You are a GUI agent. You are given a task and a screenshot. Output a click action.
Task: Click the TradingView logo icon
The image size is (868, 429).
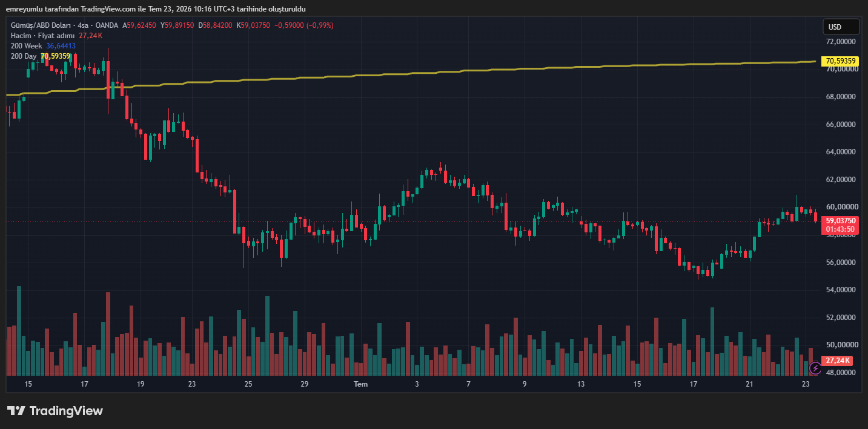coord(16,411)
